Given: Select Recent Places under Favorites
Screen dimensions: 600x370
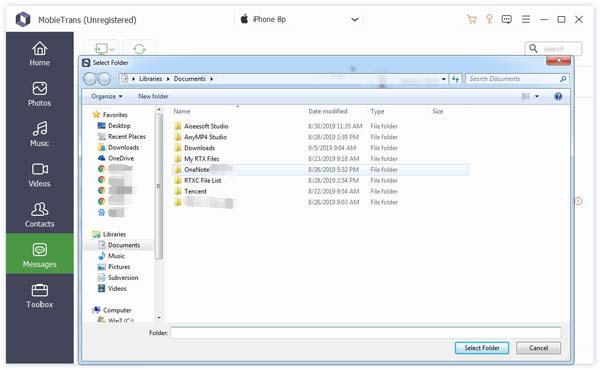Looking at the screenshot, I should pyautogui.click(x=122, y=137).
